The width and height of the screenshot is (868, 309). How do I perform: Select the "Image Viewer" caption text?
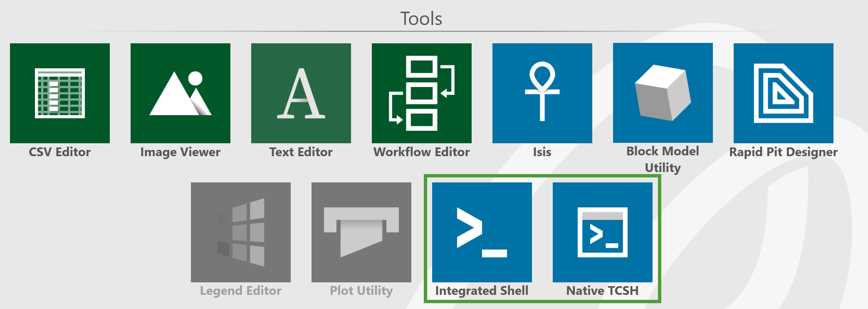[x=181, y=152]
